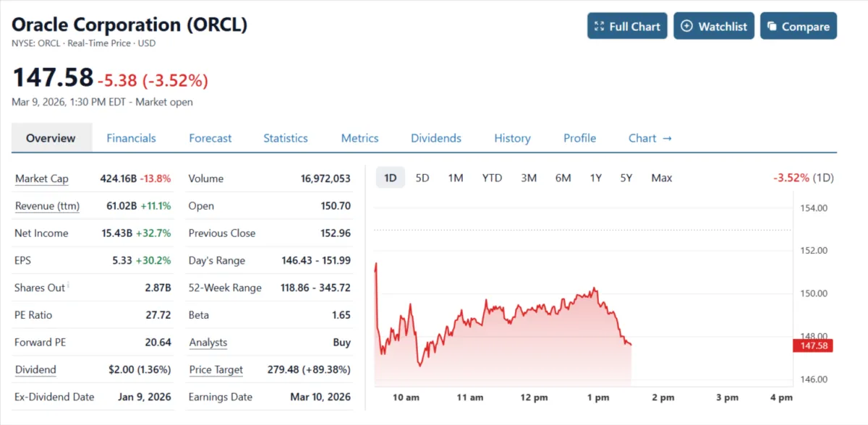Select the Max time range
This screenshot has height=425, width=868.
pyautogui.click(x=661, y=177)
